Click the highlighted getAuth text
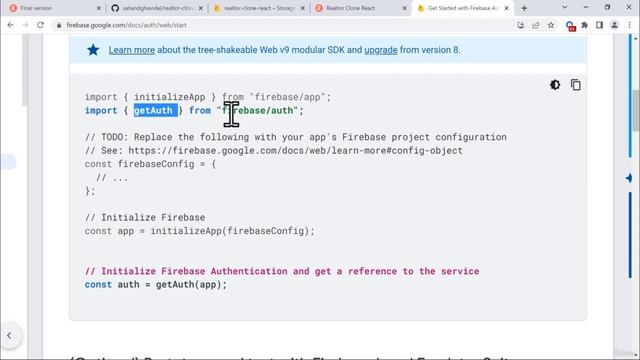Image resolution: width=640 pixels, height=360 pixels. pos(156,110)
